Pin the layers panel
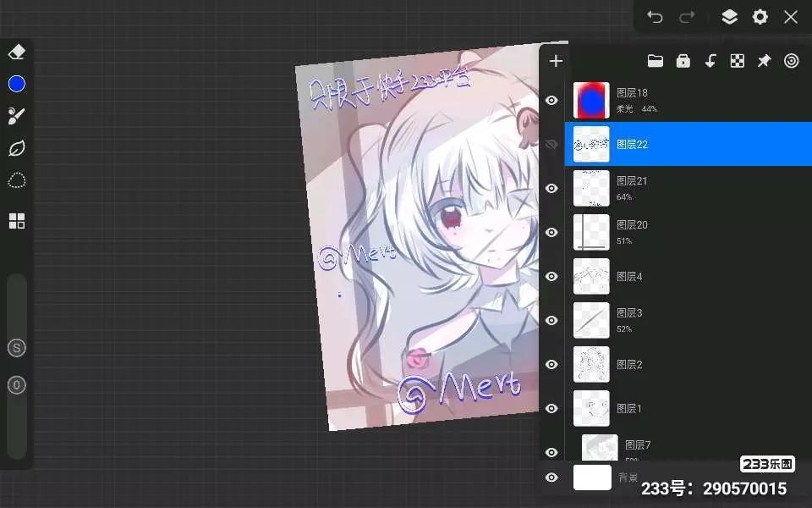This screenshot has height=508, width=812. point(765,61)
